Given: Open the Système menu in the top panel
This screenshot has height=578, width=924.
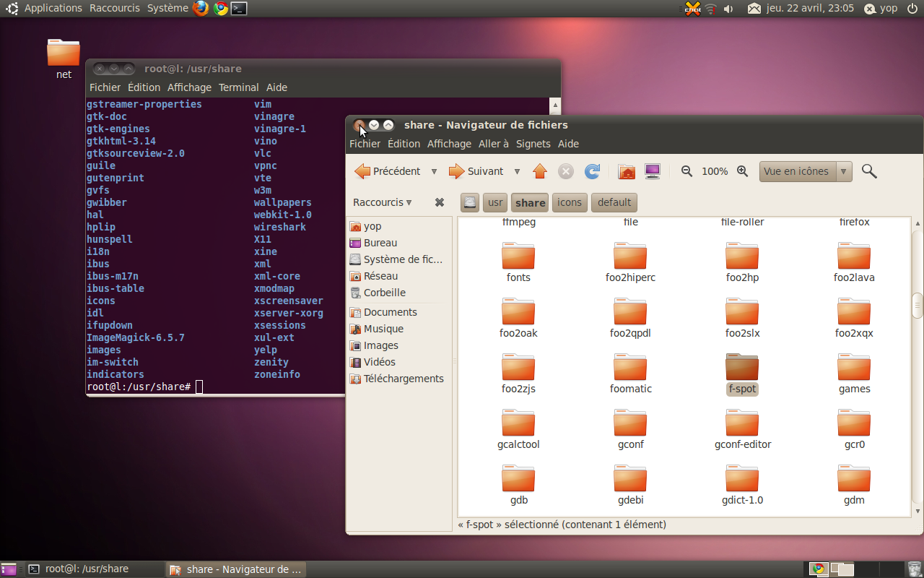Looking at the screenshot, I should (x=167, y=8).
